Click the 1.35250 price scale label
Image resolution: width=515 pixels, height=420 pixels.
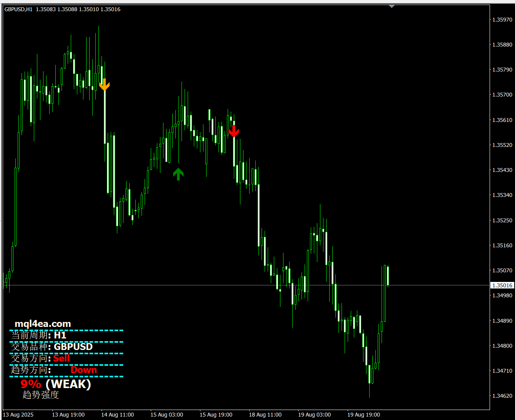coord(502,220)
